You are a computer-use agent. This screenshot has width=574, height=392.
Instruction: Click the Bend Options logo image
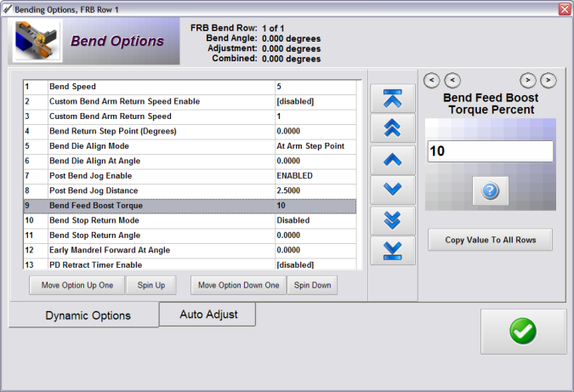35,41
